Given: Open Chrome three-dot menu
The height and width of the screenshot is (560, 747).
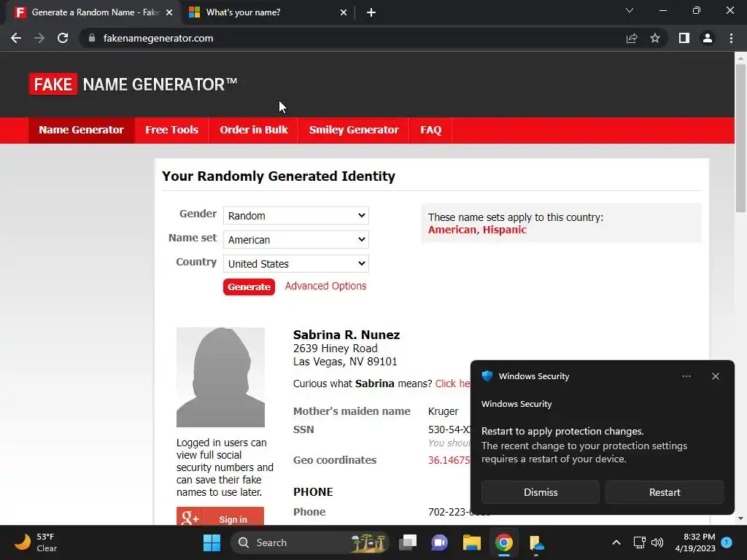Looking at the screenshot, I should [x=731, y=38].
